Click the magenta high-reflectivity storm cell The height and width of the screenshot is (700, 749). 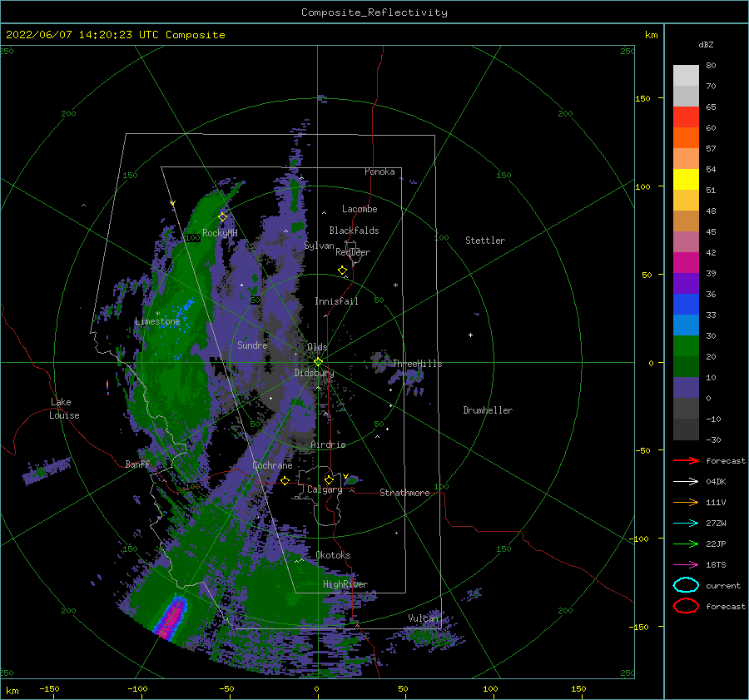172,617
